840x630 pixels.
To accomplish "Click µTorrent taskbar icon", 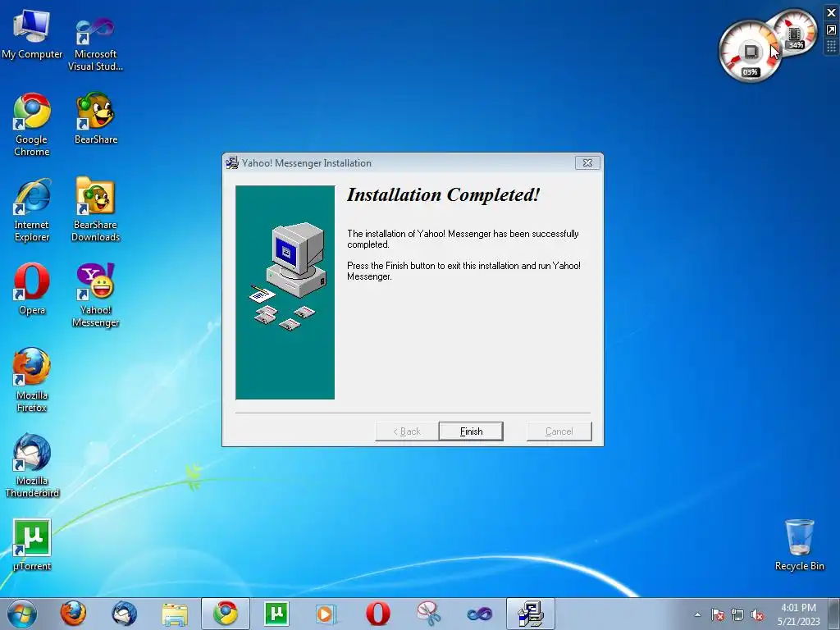I will (276, 614).
